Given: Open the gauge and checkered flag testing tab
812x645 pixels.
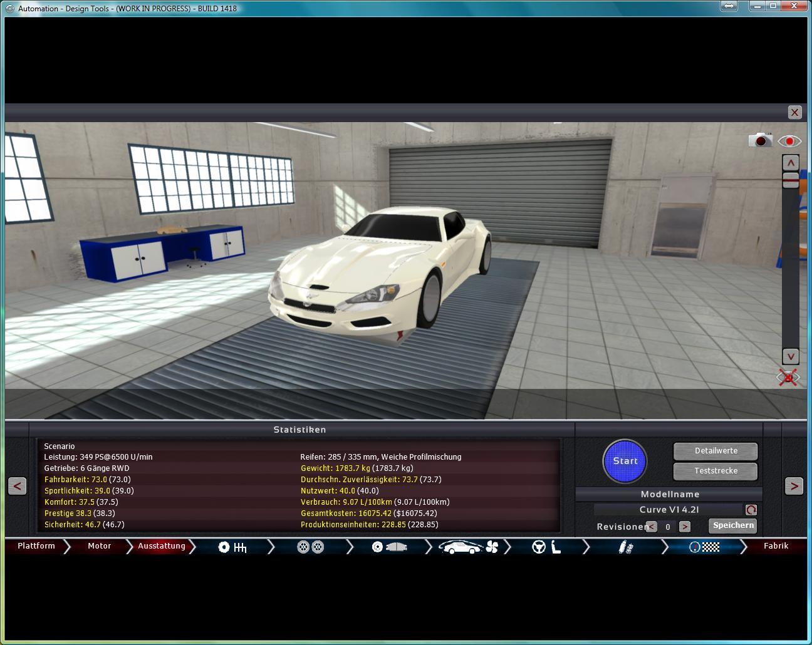Looking at the screenshot, I should click(704, 547).
